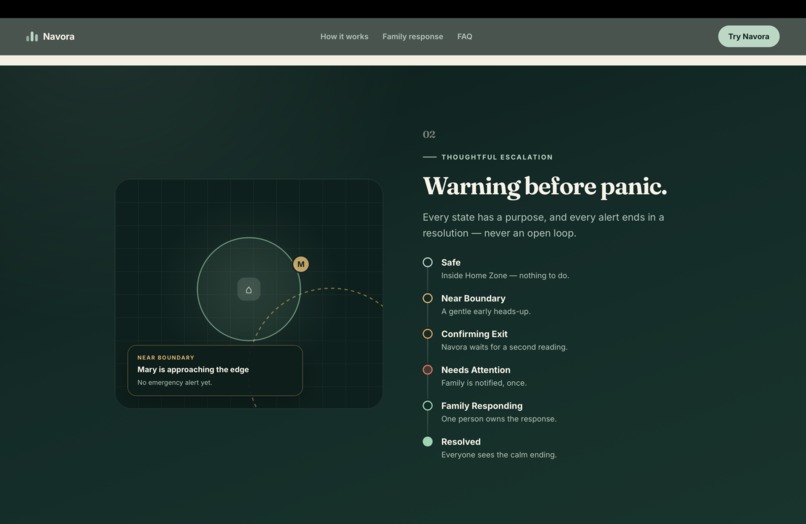
Task: Click 'One person owns the response.'
Action: click(499, 419)
